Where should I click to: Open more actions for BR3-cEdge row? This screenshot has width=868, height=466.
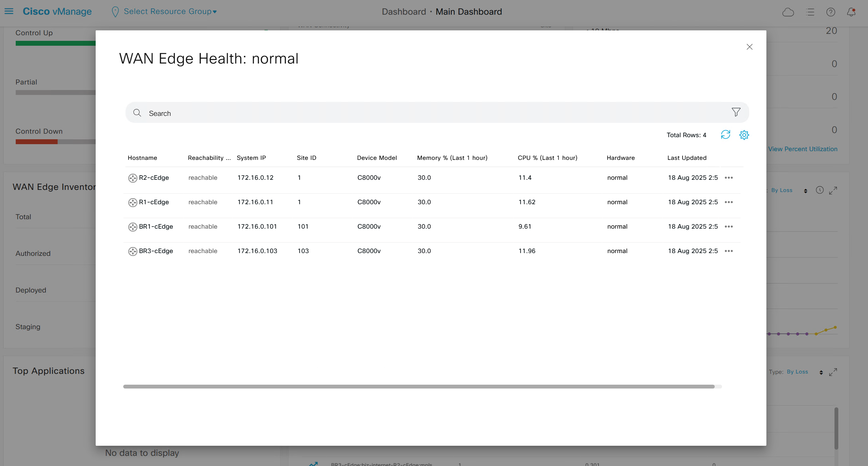pyautogui.click(x=729, y=251)
